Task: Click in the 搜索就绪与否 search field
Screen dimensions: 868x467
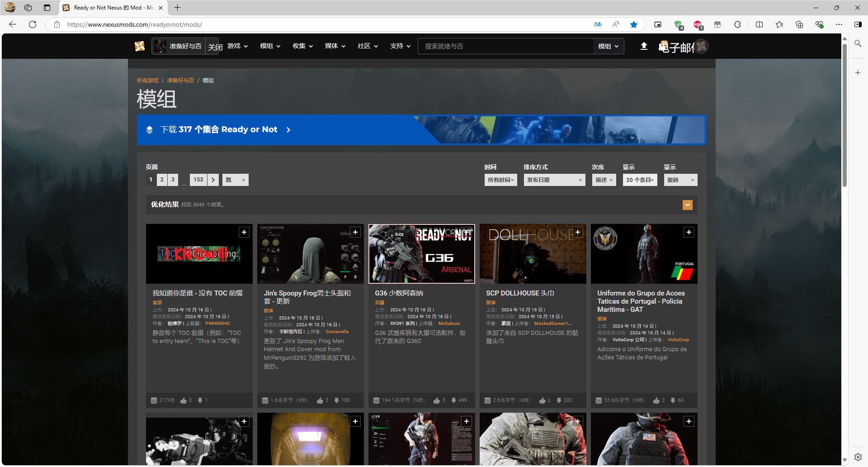Action: click(x=505, y=46)
